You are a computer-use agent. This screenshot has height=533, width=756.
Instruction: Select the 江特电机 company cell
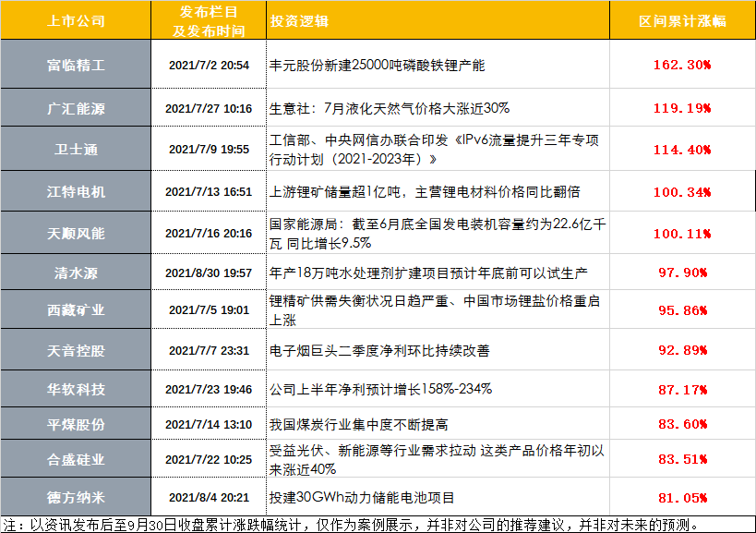pyautogui.click(x=76, y=191)
